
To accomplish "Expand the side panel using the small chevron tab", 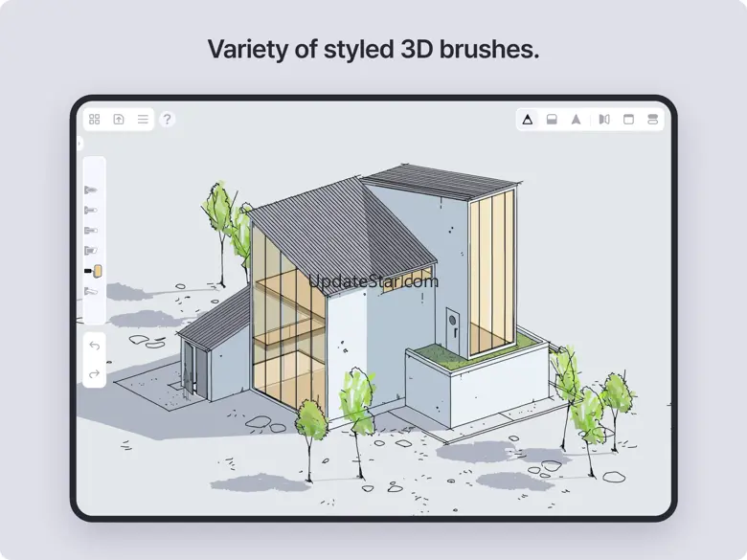I will click(79, 144).
